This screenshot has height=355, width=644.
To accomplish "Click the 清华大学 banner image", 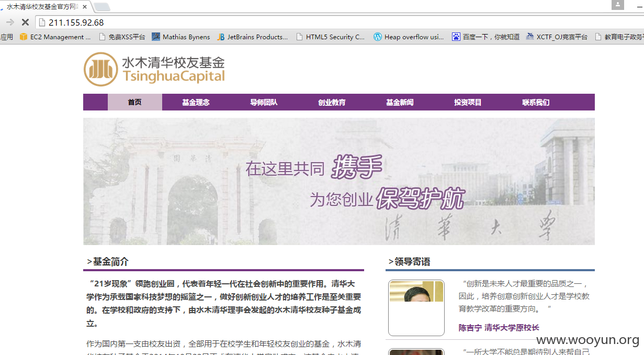I will coord(339,181).
